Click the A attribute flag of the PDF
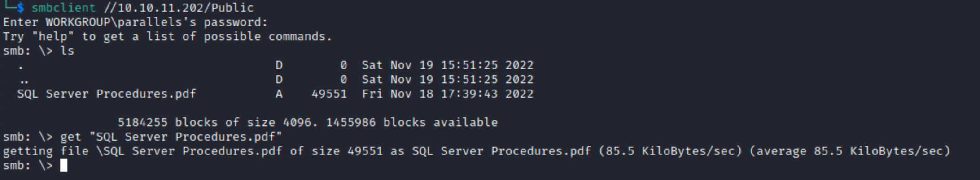The image size is (980, 180). (x=279, y=94)
